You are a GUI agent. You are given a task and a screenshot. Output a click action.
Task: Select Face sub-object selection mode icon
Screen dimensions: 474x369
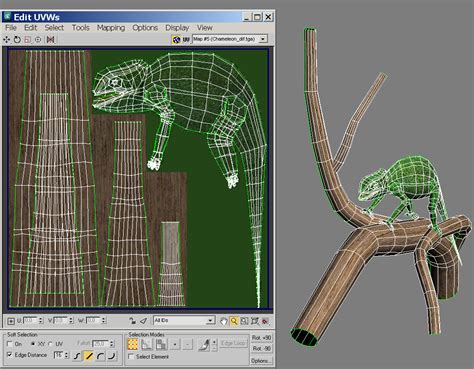161,344
